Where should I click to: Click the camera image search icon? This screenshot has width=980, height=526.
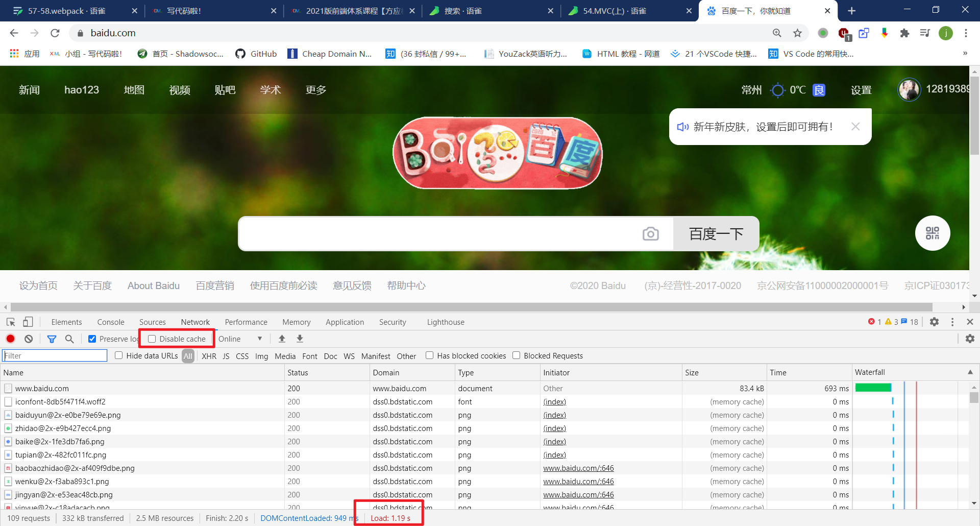pyautogui.click(x=650, y=233)
